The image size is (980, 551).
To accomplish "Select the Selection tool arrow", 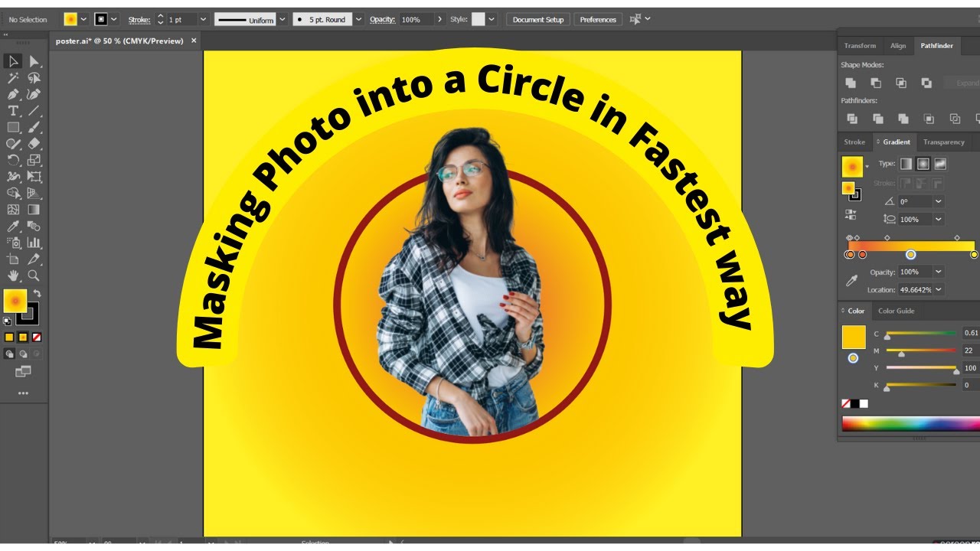I will coord(13,61).
